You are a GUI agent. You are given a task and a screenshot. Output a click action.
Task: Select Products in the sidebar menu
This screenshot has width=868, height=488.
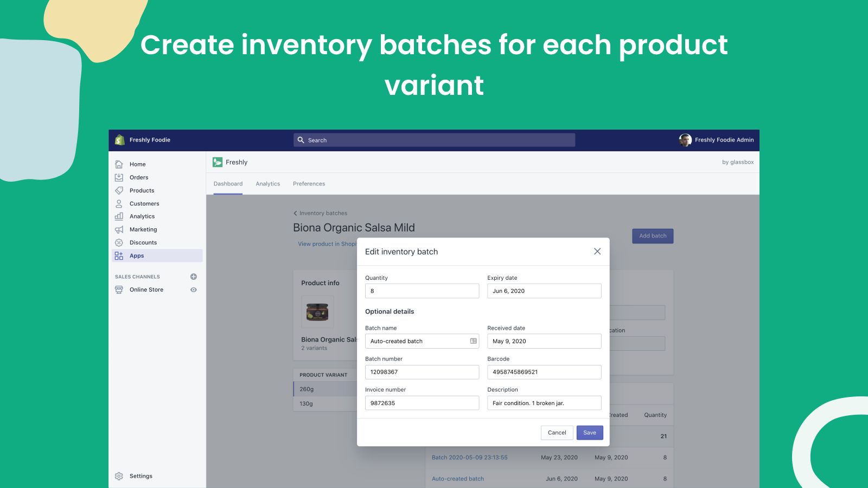142,190
